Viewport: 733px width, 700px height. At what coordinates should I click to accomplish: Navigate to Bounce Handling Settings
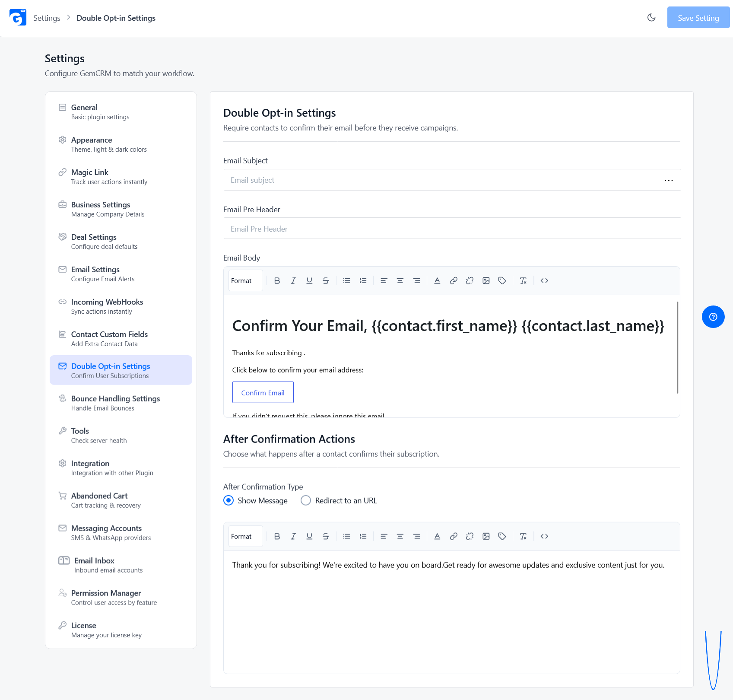121,403
